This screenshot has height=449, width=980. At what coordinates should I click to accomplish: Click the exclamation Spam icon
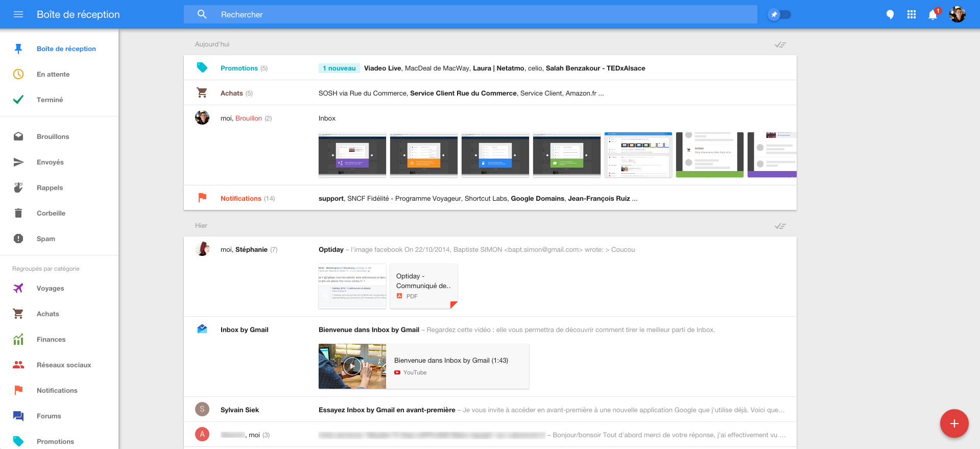18,239
